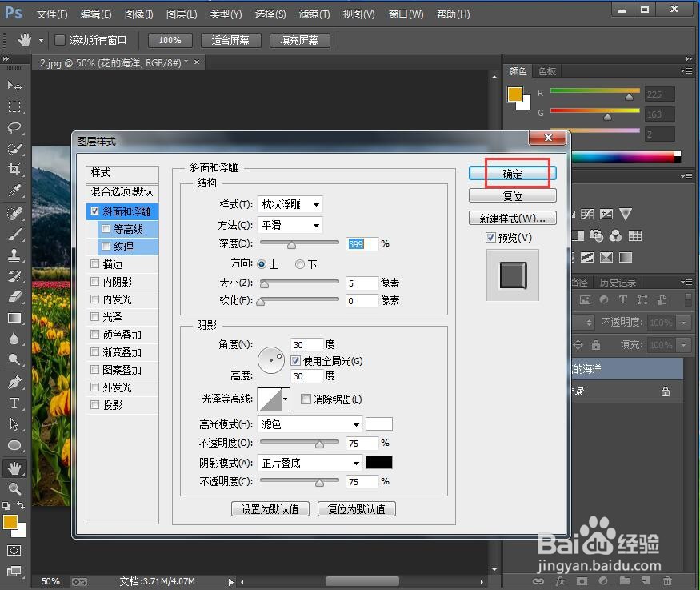Open the layer opacity dropdown arrow

(x=683, y=322)
